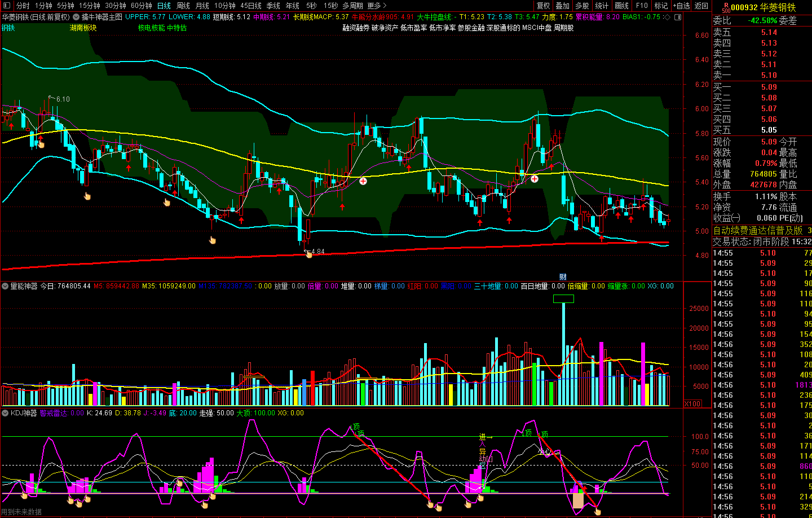Image resolution: width=812 pixels, height=518 pixels.
Task: Click the X100 volume scale label
Action: [x=692, y=403]
